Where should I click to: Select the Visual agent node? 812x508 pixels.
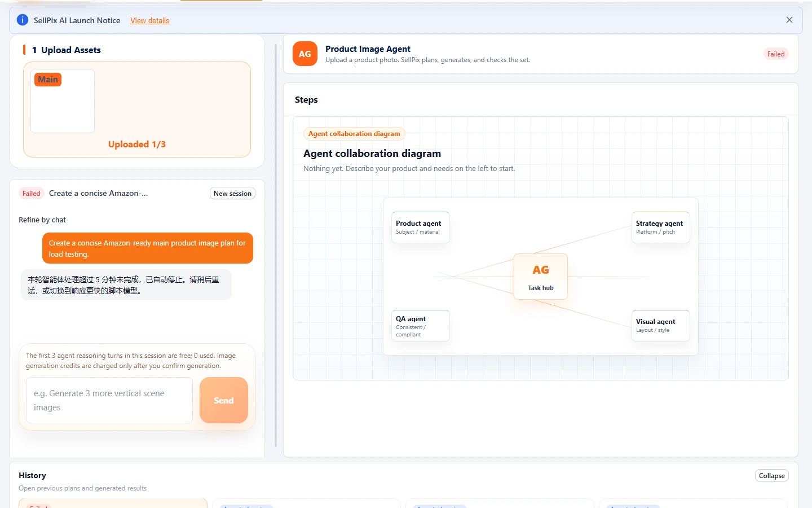[x=661, y=326]
